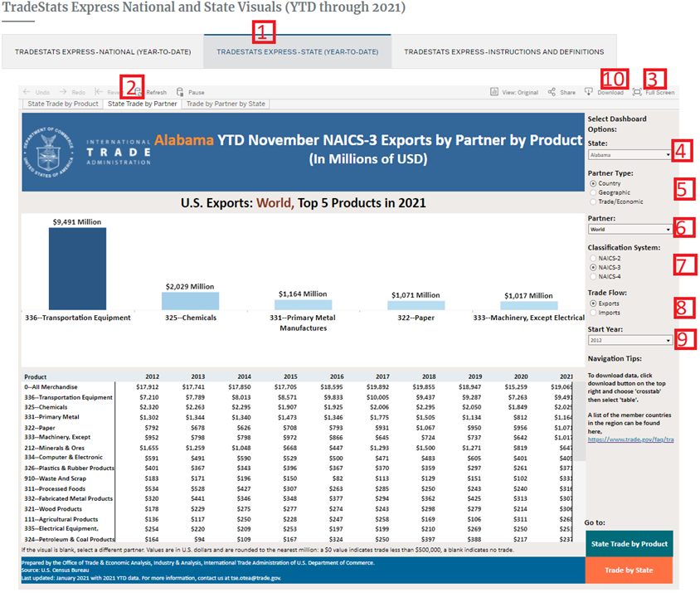Open the State dropdown showing Alabama
The width and height of the screenshot is (700, 597).
[x=630, y=155]
